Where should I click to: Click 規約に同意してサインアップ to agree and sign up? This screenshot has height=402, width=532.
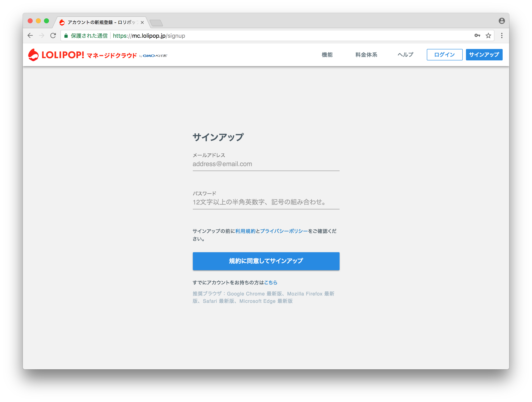coord(266,261)
